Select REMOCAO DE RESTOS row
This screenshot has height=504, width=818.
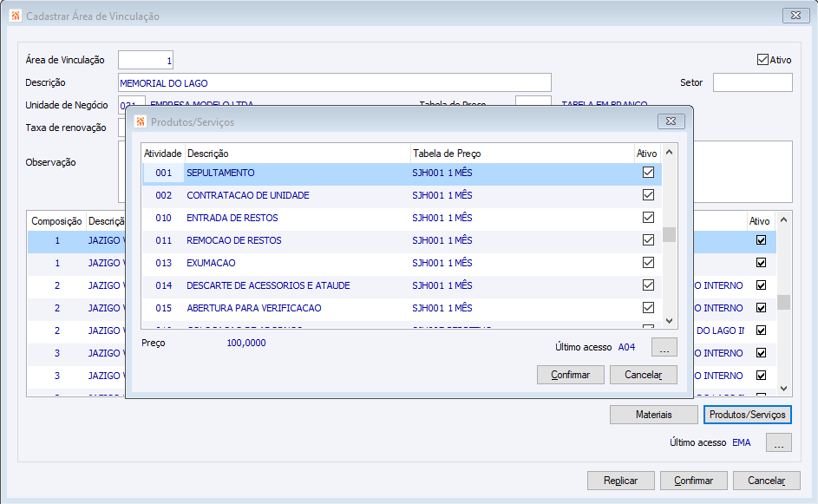(402, 240)
